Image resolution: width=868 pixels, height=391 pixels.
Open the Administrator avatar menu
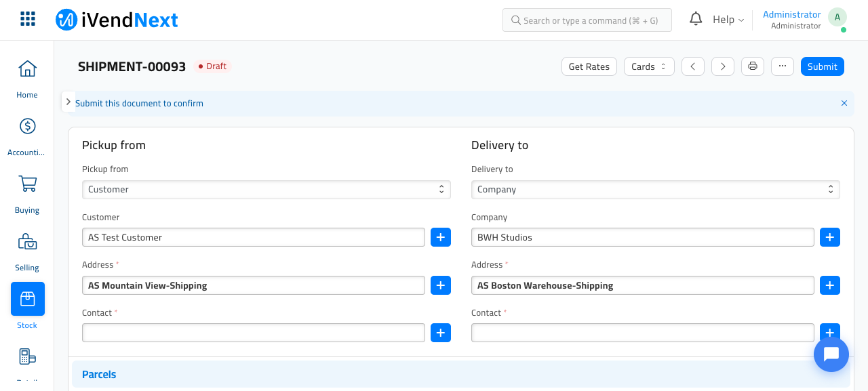point(837,18)
